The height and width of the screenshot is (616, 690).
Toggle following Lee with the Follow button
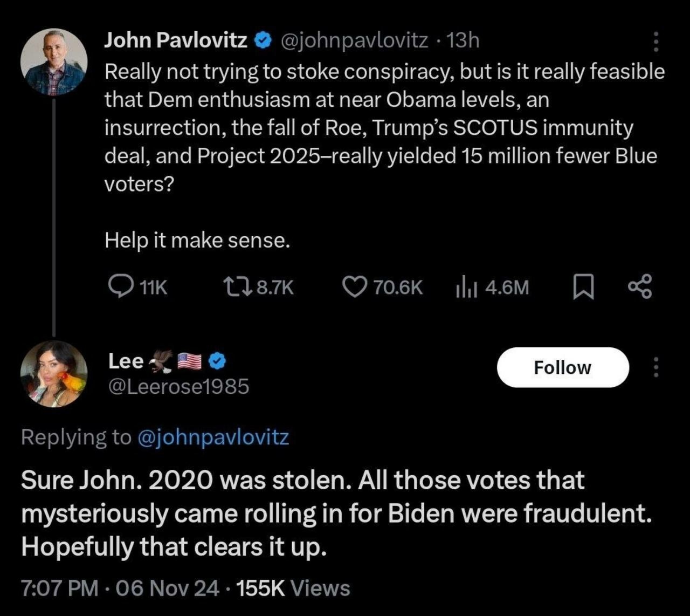pos(563,367)
